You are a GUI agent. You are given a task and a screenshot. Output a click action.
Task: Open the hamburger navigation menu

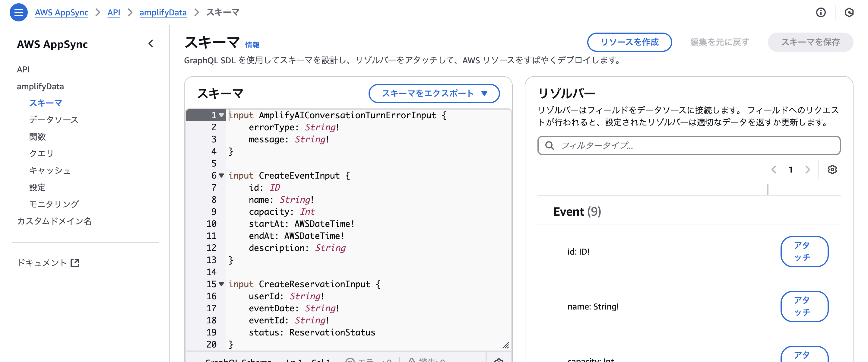tap(18, 12)
